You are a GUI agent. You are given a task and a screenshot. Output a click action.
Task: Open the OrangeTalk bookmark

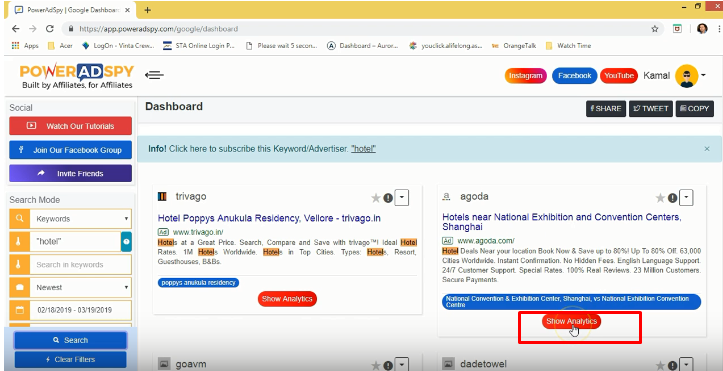pos(514,46)
